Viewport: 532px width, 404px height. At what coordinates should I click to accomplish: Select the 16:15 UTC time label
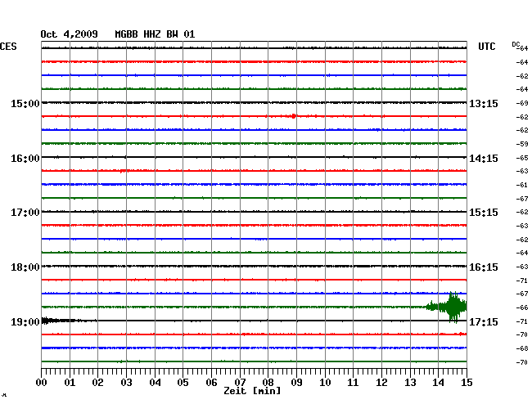click(x=484, y=267)
